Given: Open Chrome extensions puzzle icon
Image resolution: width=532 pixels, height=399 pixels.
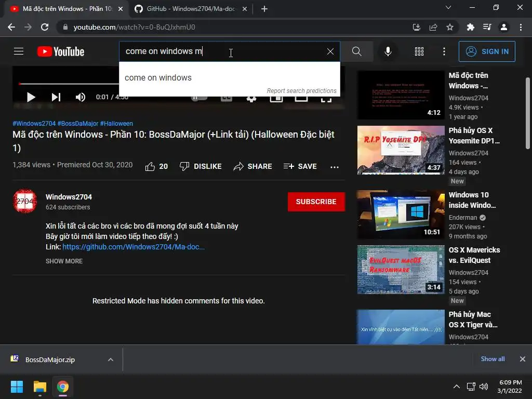Looking at the screenshot, I should pyautogui.click(x=471, y=27).
